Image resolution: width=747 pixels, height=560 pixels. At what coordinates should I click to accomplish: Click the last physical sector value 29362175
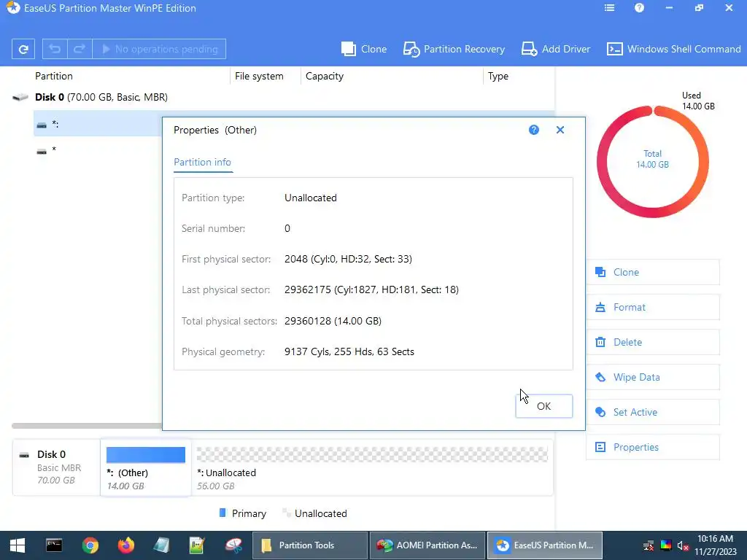[371, 289]
